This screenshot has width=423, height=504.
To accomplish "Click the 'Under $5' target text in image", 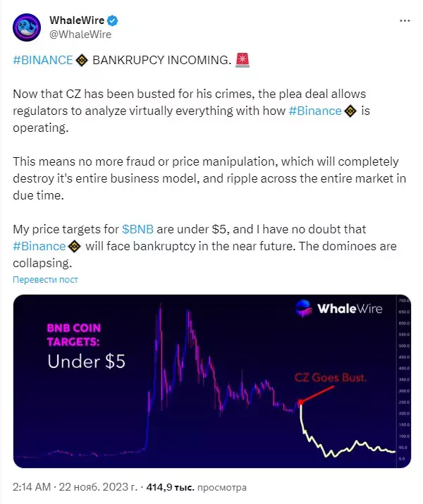I will click(x=86, y=362).
